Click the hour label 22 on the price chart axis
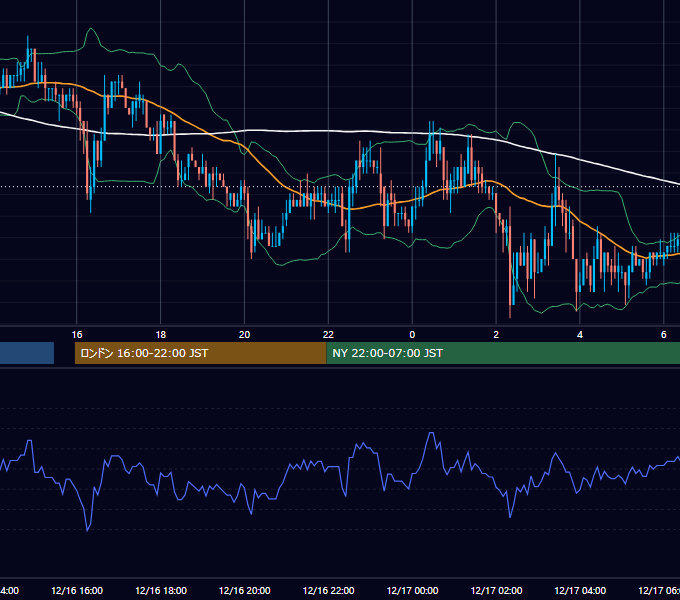The width and height of the screenshot is (680, 600). [x=328, y=334]
